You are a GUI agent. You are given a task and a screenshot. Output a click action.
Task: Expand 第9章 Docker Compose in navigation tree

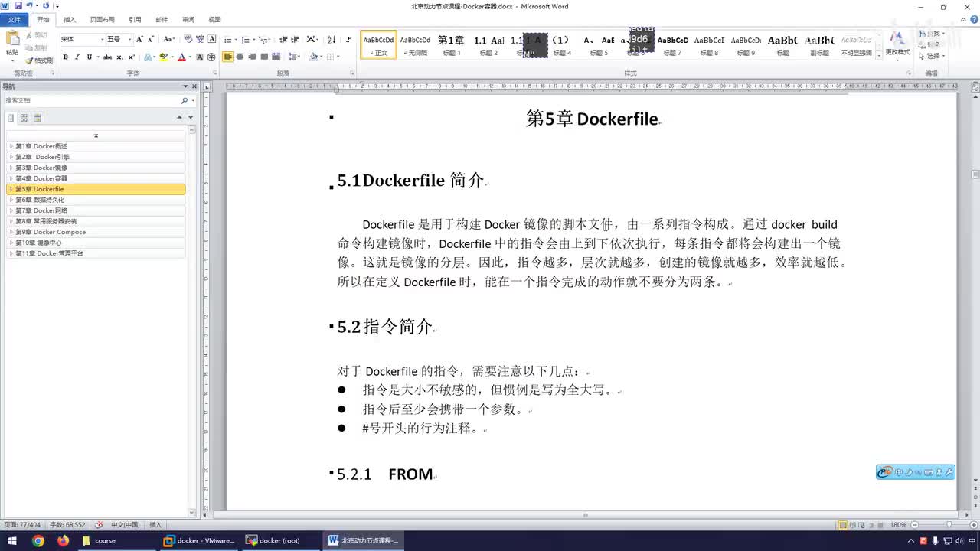(x=11, y=232)
